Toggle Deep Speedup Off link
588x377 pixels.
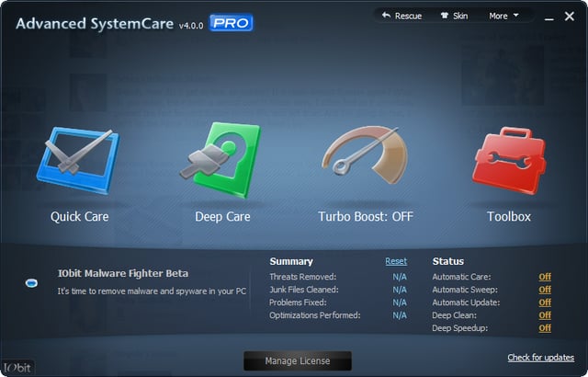(545, 328)
